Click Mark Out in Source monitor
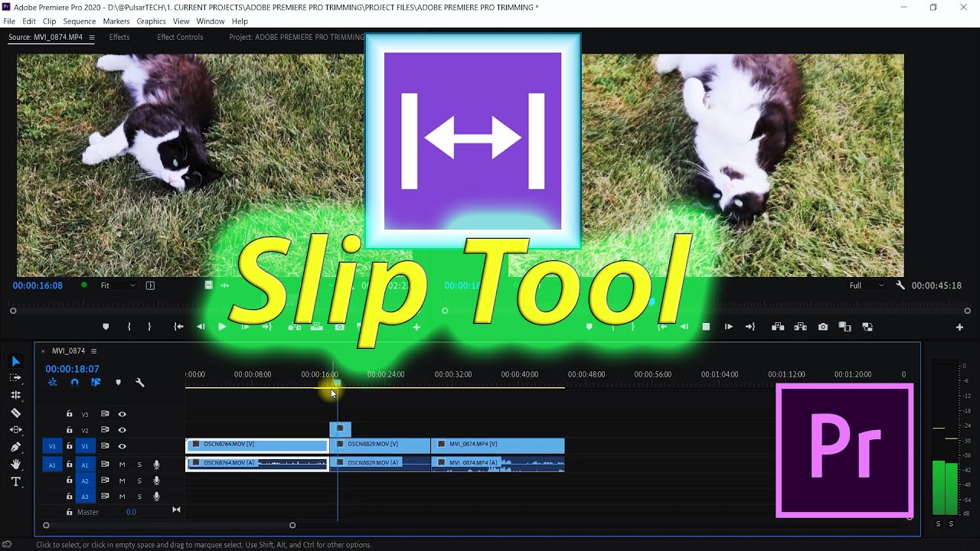 click(x=149, y=327)
